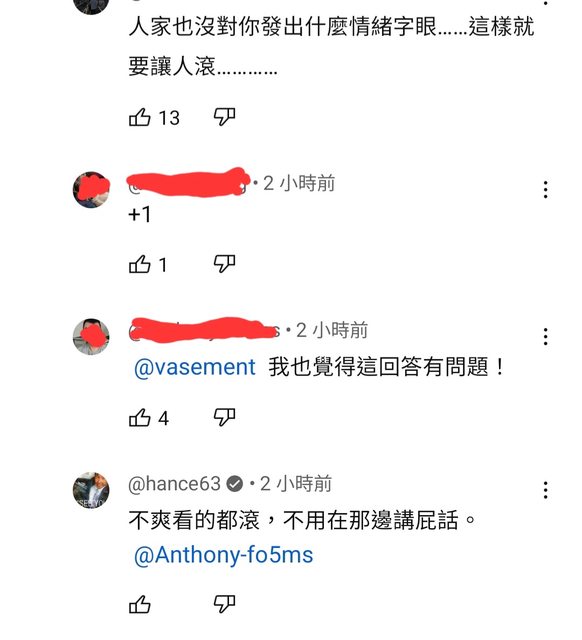Open avatar of the @vasement reply author
The image size is (582, 640).
(x=91, y=337)
